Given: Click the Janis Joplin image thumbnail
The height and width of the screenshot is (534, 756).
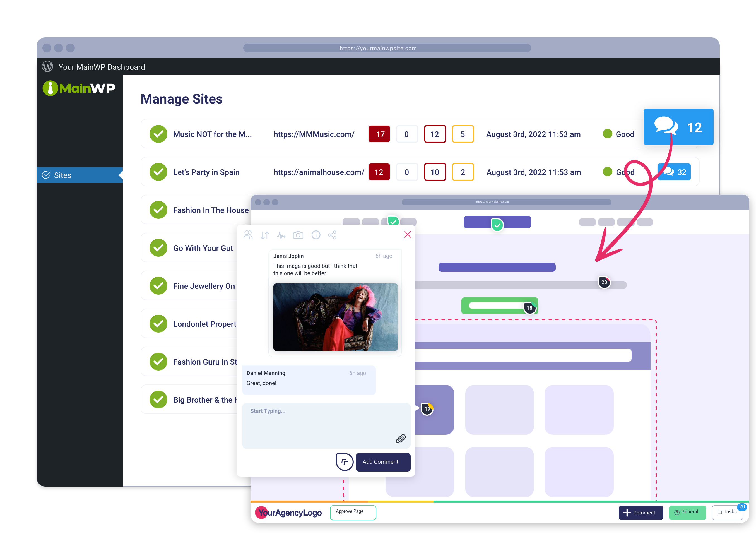Looking at the screenshot, I should [335, 317].
